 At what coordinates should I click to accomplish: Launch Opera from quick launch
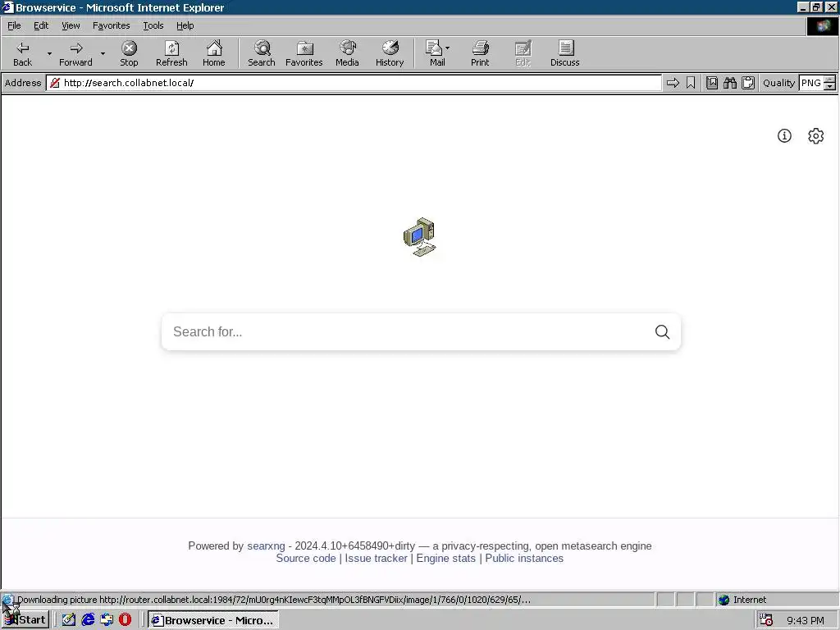tap(126, 620)
